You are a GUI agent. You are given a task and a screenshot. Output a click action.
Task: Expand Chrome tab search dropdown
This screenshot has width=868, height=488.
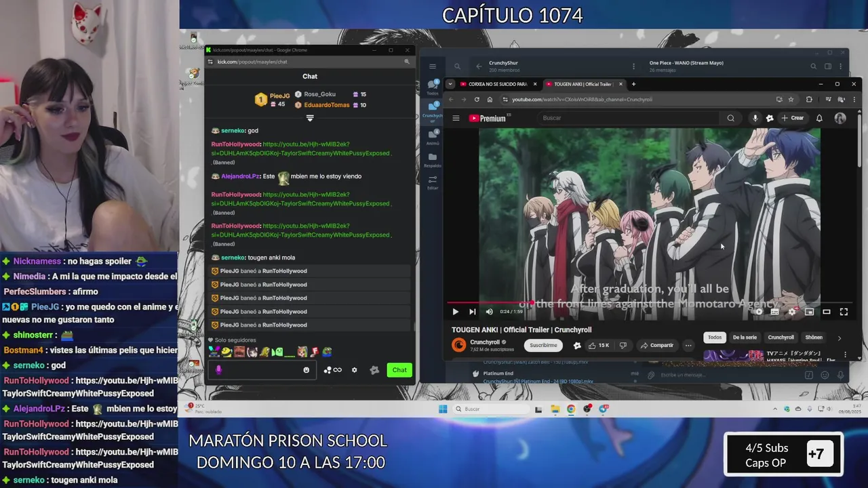coord(450,84)
